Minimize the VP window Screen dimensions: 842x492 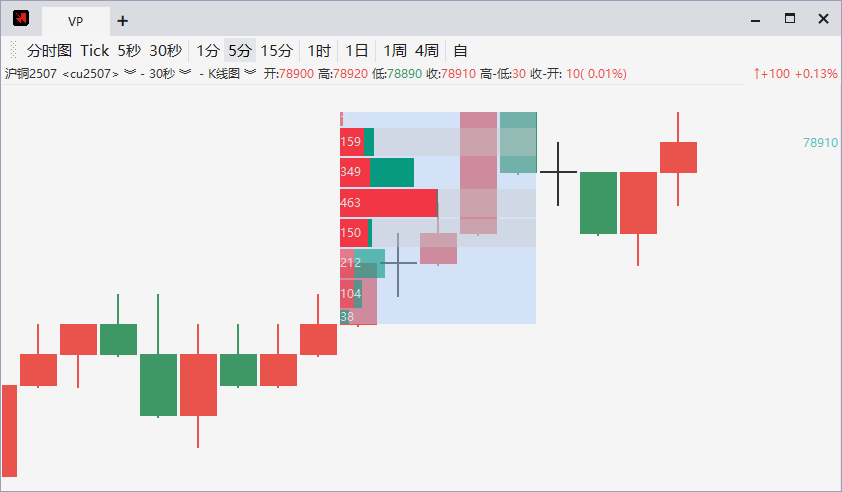pyautogui.click(x=757, y=18)
